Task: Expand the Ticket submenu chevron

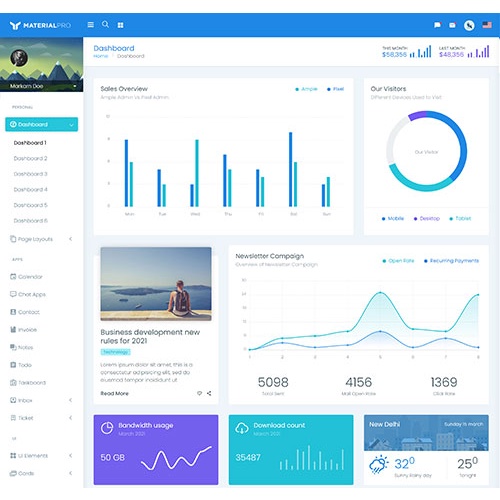Action: 70,418
